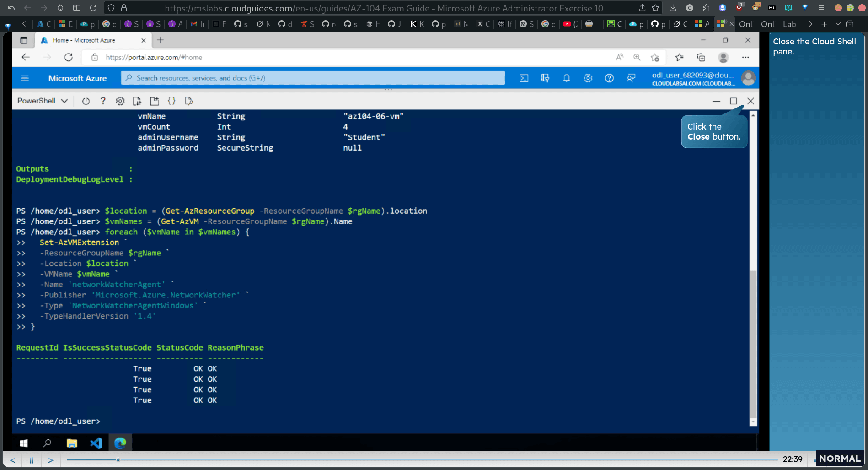This screenshot has height=470, width=868.
Task: Click the web preview icon
Action: click(189, 101)
